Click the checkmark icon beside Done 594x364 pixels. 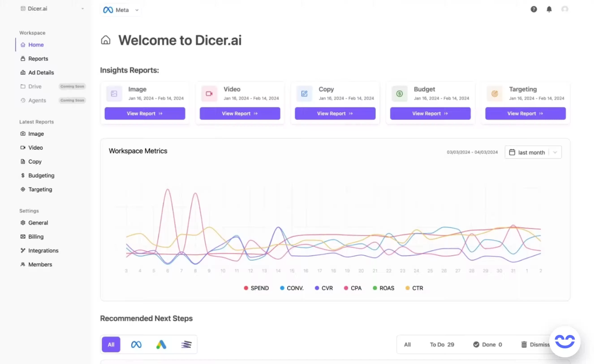[x=476, y=345]
